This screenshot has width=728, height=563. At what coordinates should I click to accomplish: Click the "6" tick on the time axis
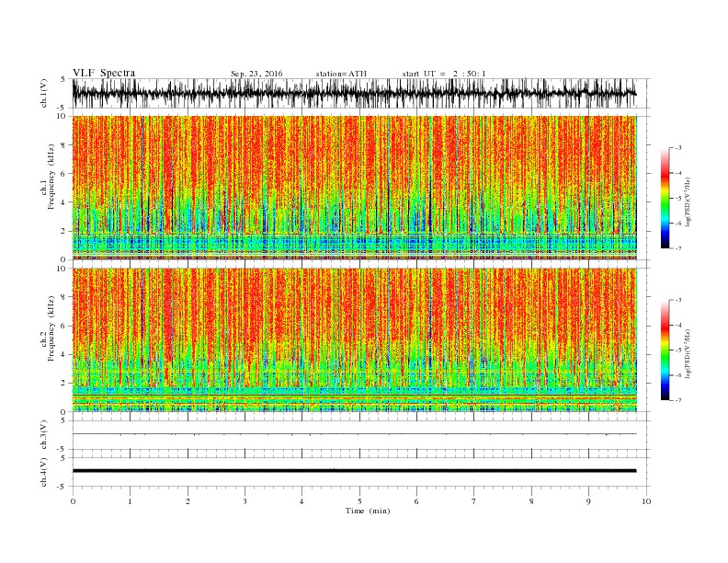[416, 501]
